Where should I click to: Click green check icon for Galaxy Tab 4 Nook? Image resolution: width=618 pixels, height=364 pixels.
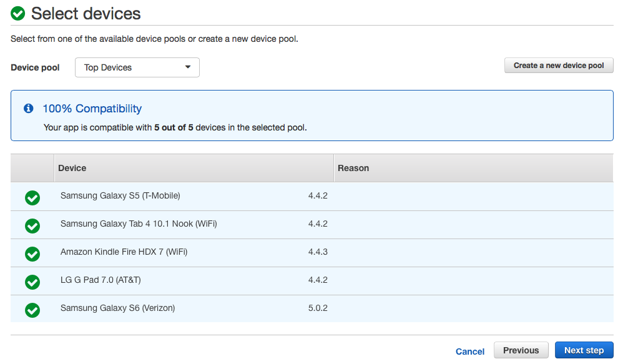(x=32, y=226)
